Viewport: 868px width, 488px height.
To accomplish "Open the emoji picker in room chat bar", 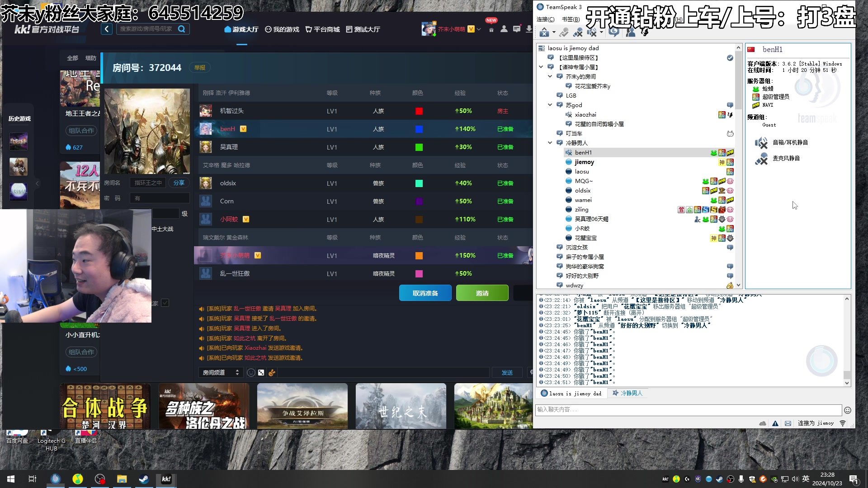I will (x=251, y=372).
